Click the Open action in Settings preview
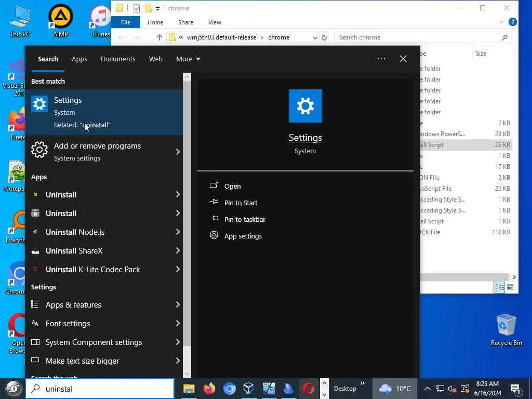532x399 pixels. [232, 186]
